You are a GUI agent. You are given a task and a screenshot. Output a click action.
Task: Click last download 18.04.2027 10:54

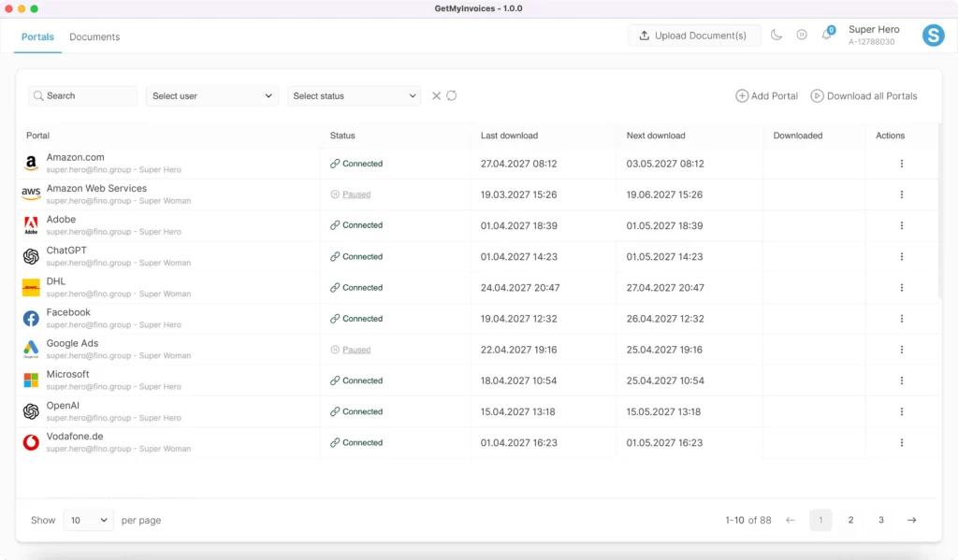(518, 381)
